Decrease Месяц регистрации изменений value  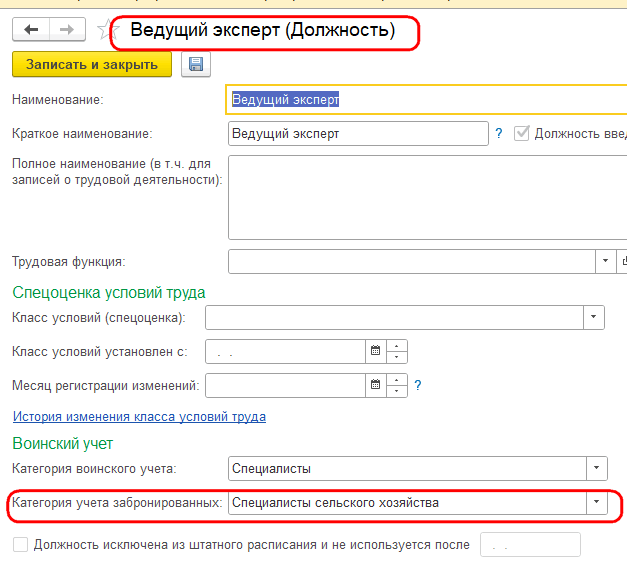click(x=397, y=391)
